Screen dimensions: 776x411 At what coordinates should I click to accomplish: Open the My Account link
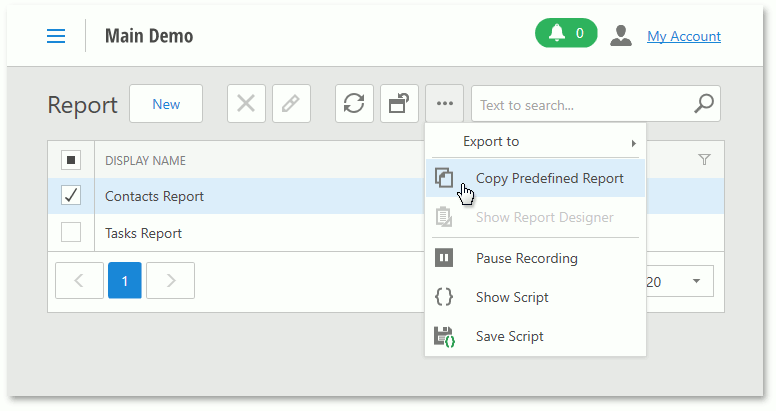click(684, 36)
